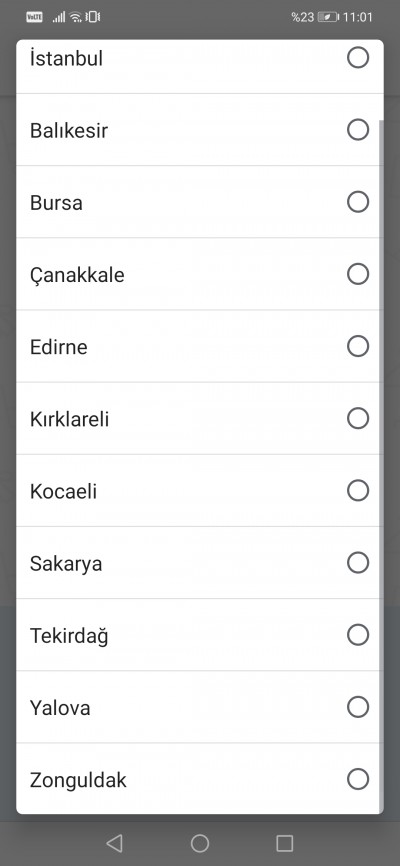Select Tekirdağ radio button
This screenshot has height=866, width=400.
point(358,635)
